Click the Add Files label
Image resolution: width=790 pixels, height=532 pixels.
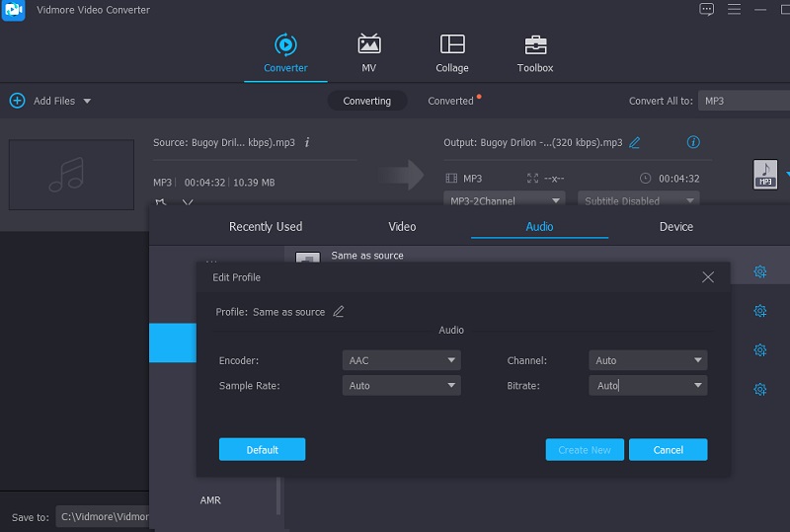tap(54, 101)
